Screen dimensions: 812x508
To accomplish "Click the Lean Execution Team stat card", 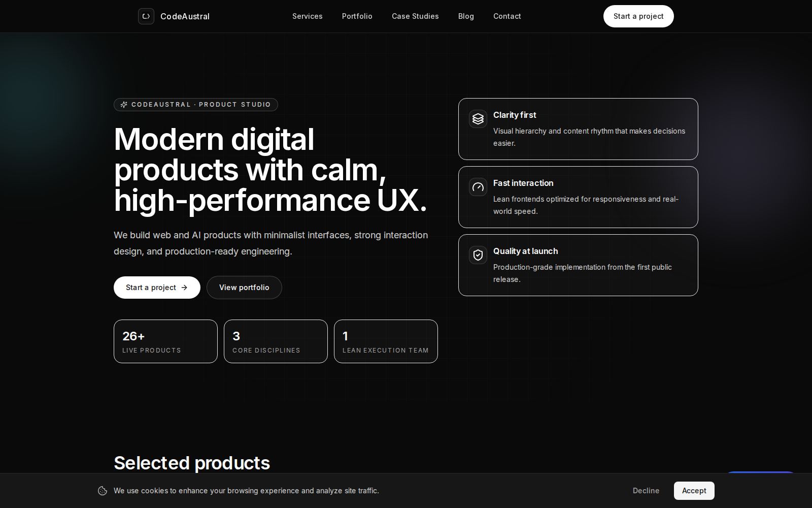I will pyautogui.click(x=386, y=341).
